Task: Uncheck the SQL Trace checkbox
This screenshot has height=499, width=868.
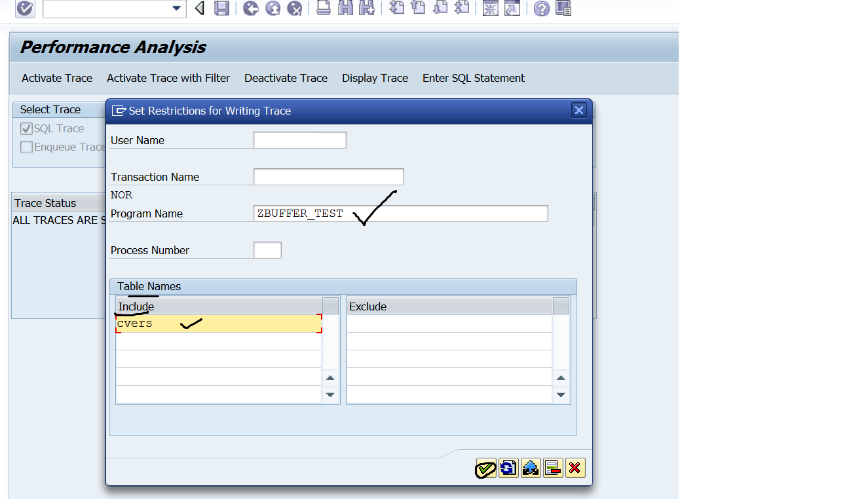Action: [x=26, y=128]
